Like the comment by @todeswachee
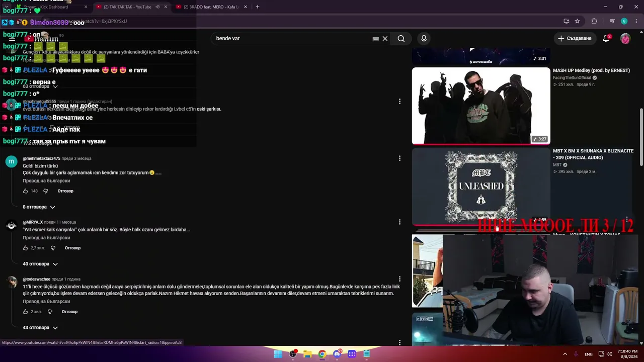This screenshot has width=644, height=362. [x=26, y=312]
